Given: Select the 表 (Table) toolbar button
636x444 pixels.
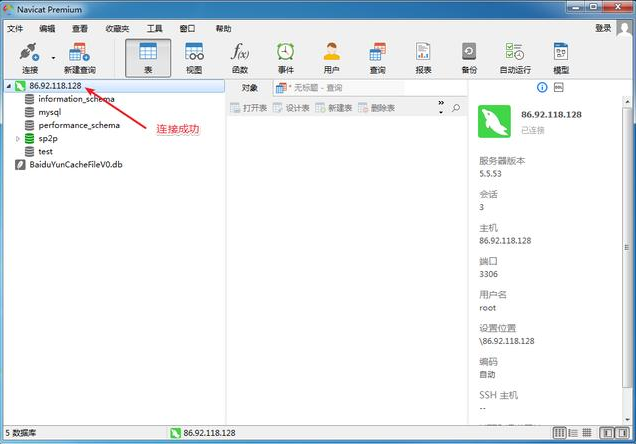Looking at the screenshot, I should (x=148, y=58).
